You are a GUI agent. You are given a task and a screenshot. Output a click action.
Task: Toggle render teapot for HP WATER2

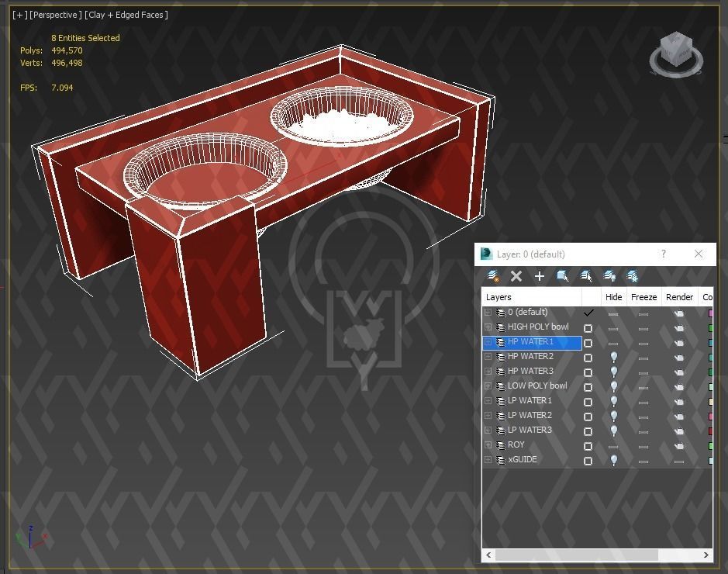[x=679, y=358]
